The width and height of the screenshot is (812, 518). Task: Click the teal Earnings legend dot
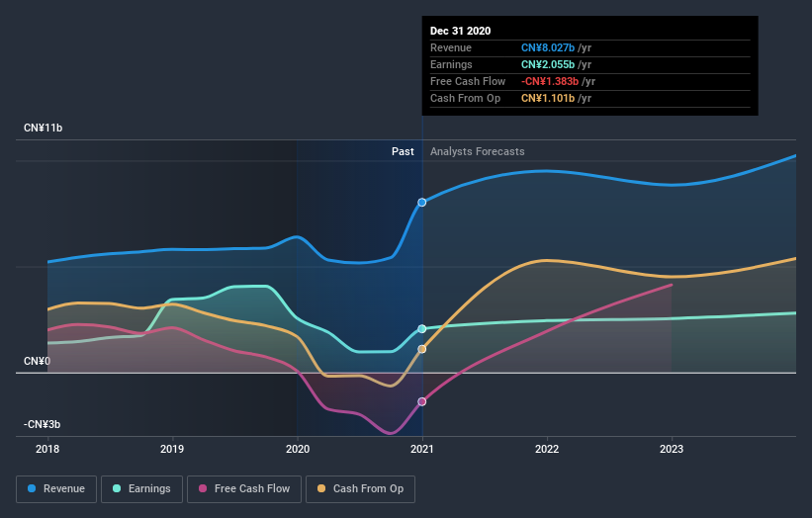pyautogui.click(x=117, y=488)
